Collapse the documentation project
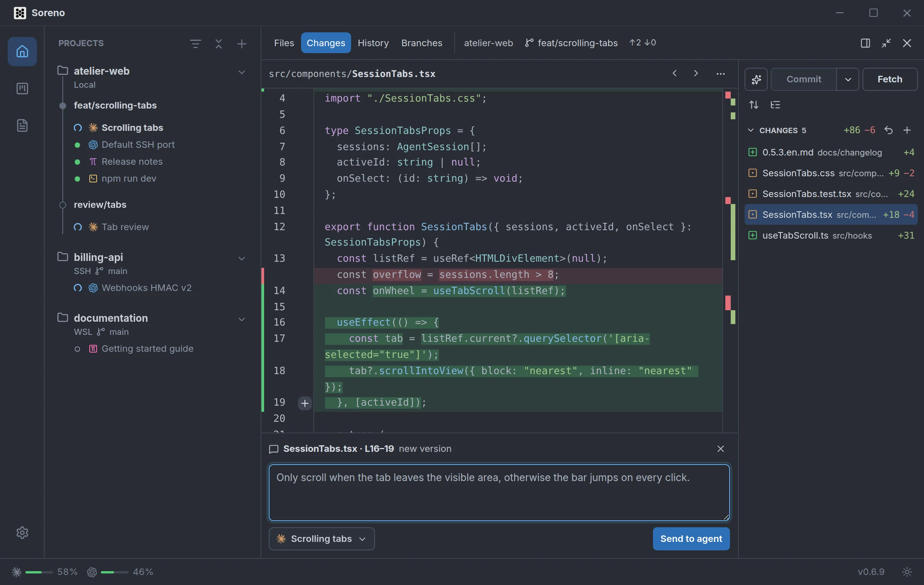This screenshot has height=585, width=924. (x=242, y=319)
